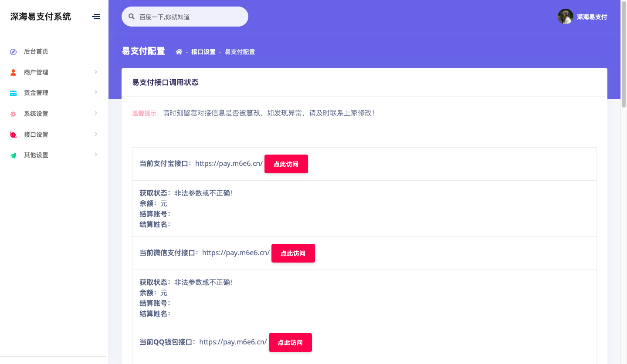
Task: Click the magnifier icon in the search box
Action: pyautogui.click(x=132, y=17)
